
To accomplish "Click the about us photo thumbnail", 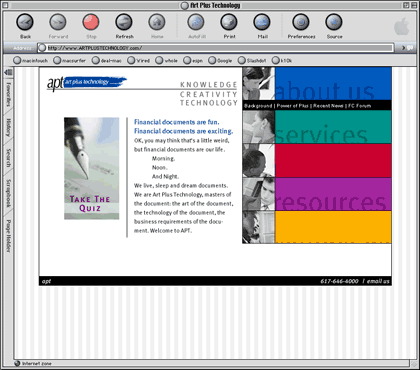I will click(259, 83).
